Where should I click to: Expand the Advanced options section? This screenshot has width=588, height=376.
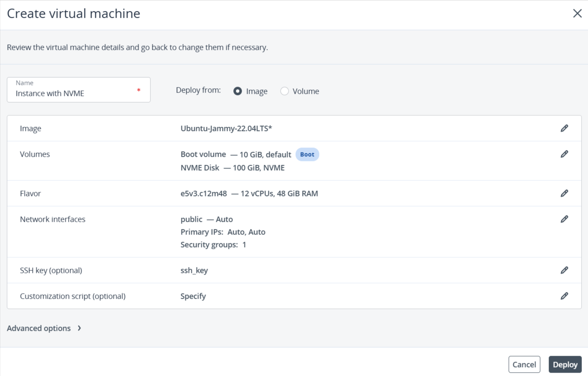[44, 328]
